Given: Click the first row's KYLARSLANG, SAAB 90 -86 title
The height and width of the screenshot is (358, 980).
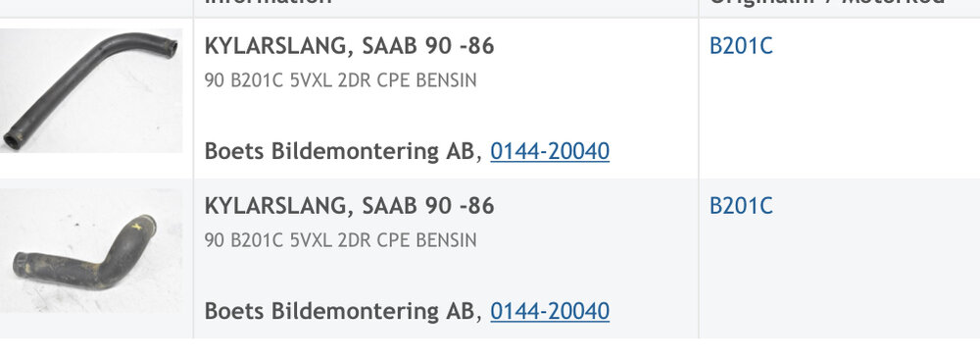Looking at the screenshot, I should click(349, 46).
